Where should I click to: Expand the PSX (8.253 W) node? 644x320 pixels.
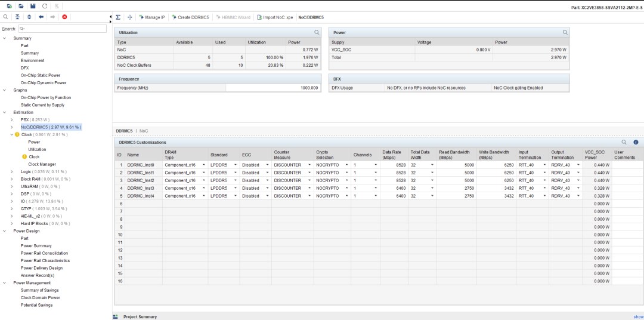pos(11,119)
